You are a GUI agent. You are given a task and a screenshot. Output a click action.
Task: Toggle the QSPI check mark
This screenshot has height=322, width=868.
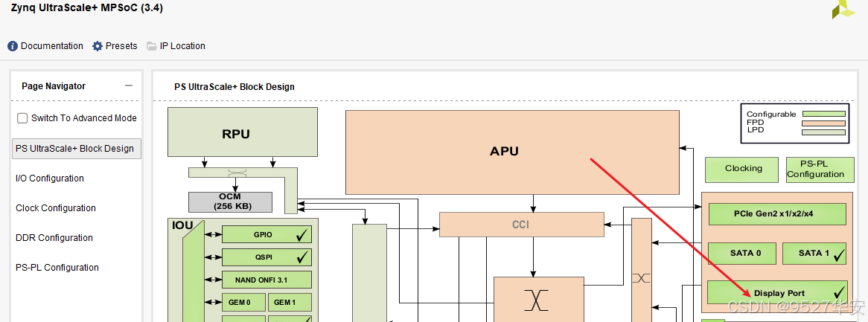point(301,257)
